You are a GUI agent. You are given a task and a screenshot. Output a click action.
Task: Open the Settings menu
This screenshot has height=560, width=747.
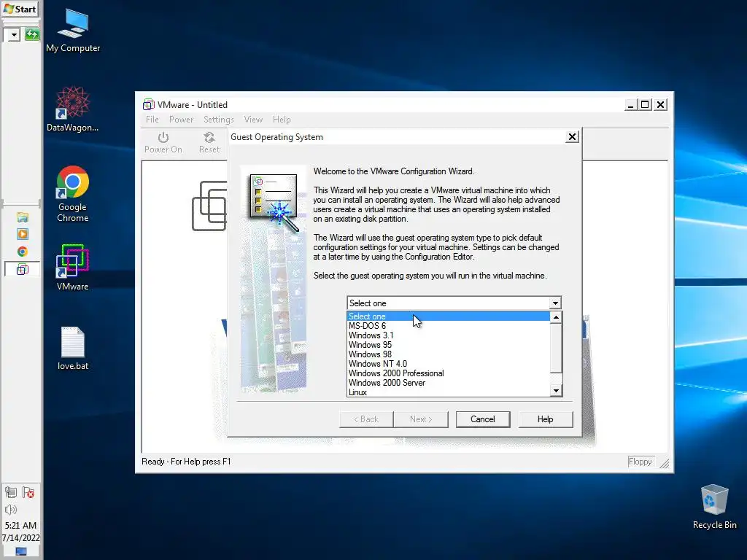click(219, 120)
